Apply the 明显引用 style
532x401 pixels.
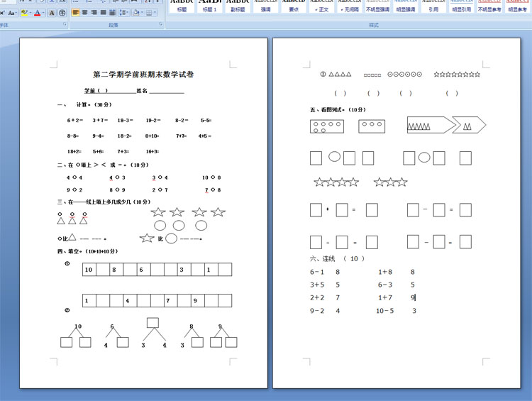[462, 6]
